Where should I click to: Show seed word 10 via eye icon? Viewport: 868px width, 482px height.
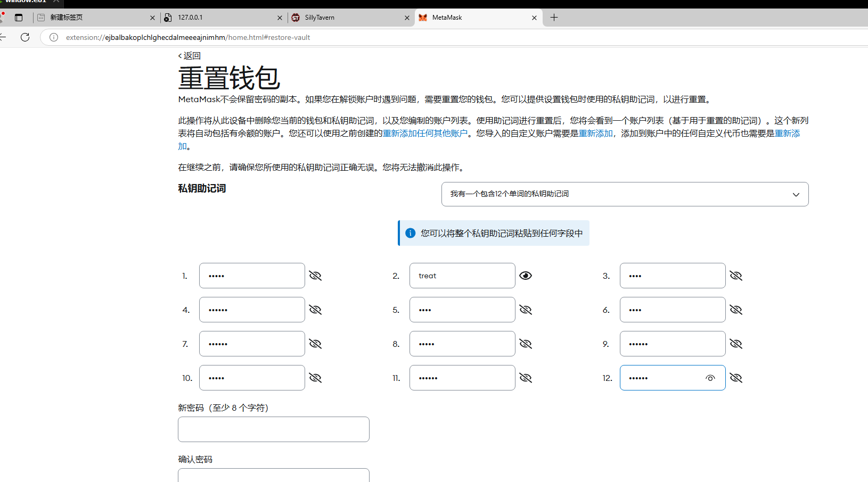click(x=315, y=378)
